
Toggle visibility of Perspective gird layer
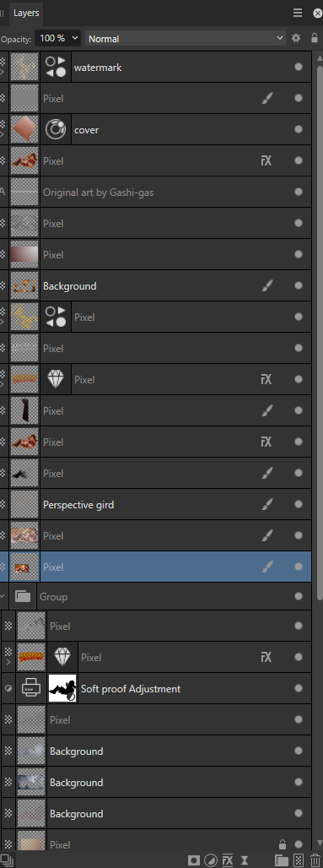click(x=299, y=504)
